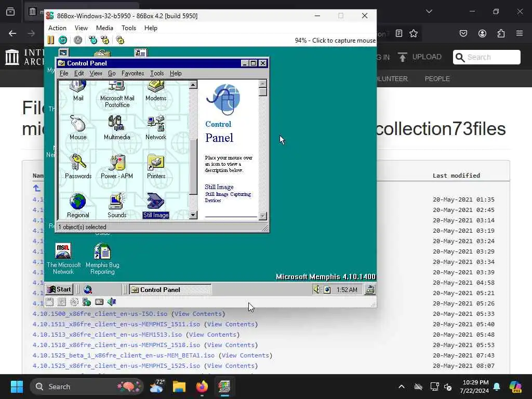Click the 86Box ACPI shutdown power icon
532x399 pixels.
[x=78, y=40]
